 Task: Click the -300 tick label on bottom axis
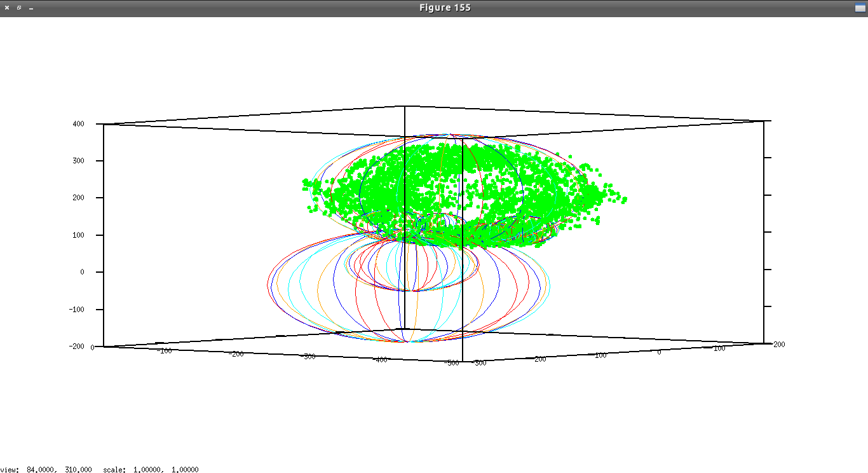click(x=308, y=357)
